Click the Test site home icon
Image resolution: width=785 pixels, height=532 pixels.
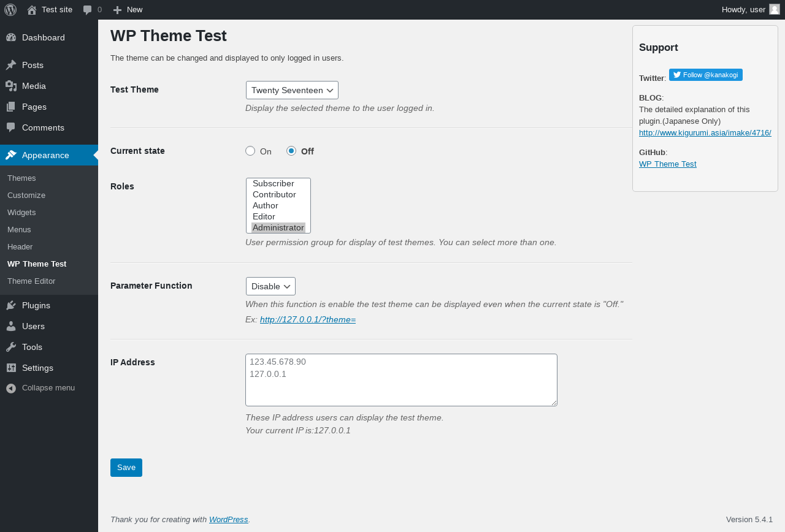point(32,10)
